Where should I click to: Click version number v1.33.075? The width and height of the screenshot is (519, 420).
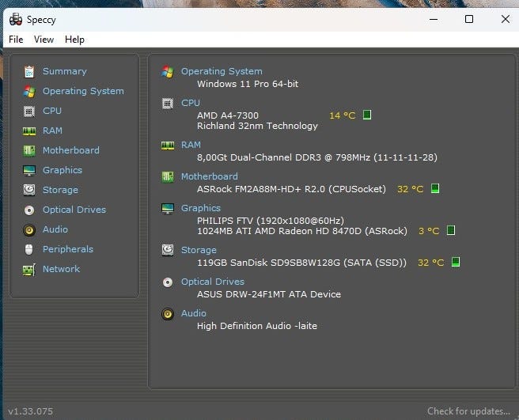tap(30, 411)
